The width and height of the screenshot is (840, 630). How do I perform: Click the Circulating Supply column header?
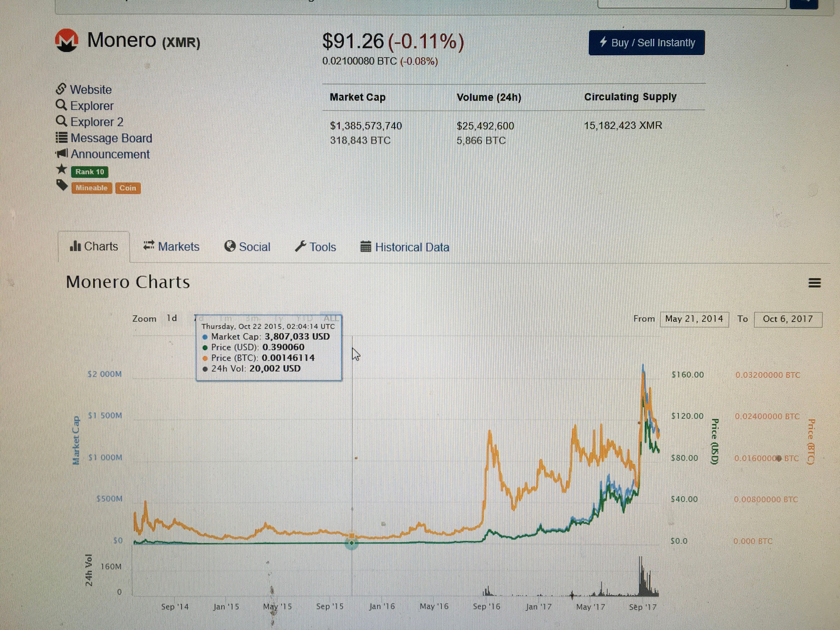pos(630,97)
